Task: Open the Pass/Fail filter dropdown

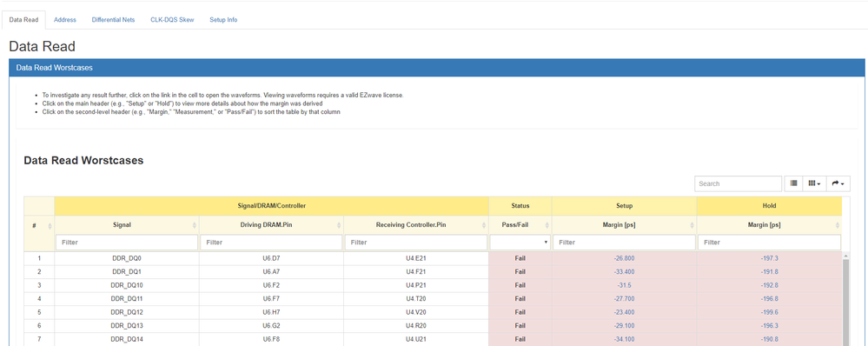Action: (x=520, y=243)
